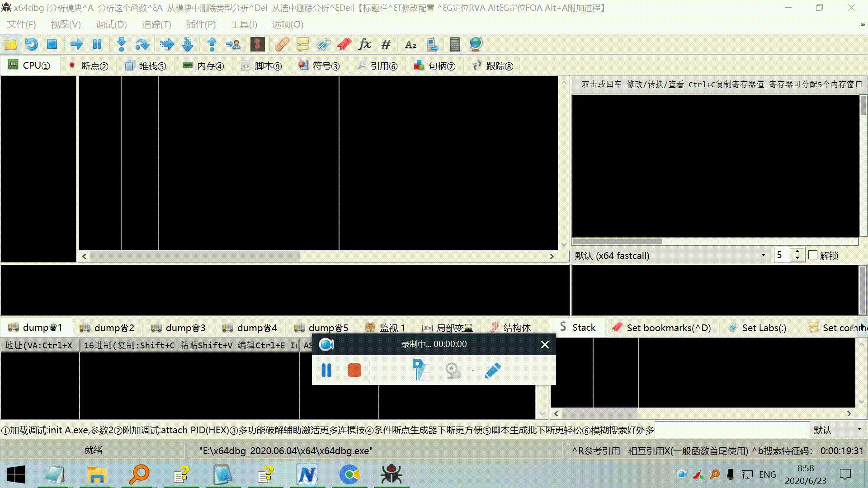This screenshot has width=868, height=488.
Task: Switch to the 符号③ tab
Action: click(319, 66)
